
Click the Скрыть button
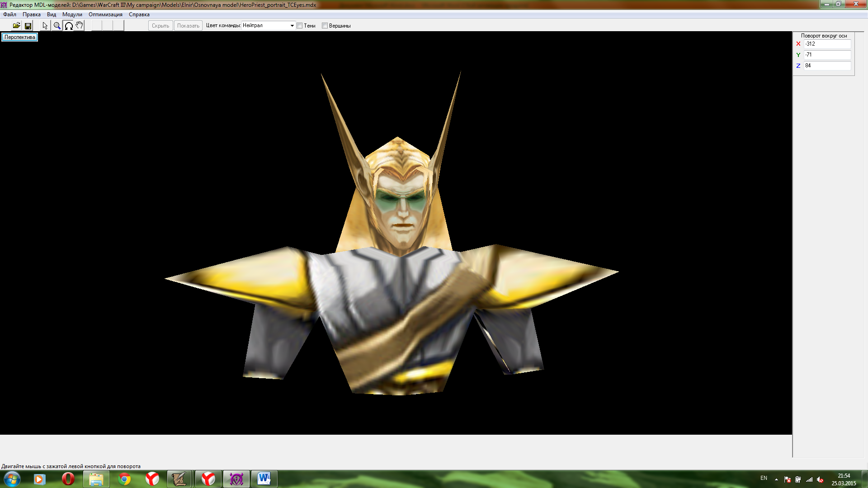point(160,26)
